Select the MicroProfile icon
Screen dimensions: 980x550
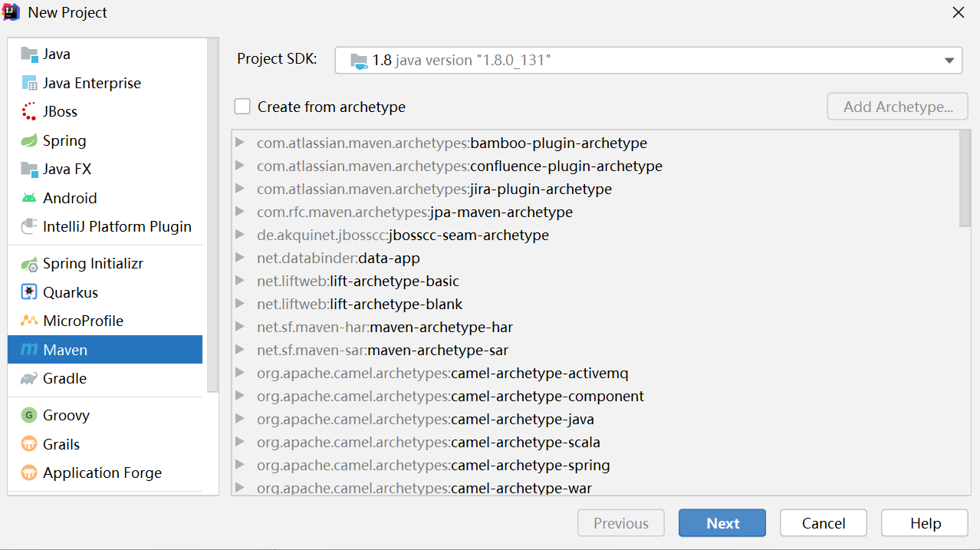[x=29, y=321]
